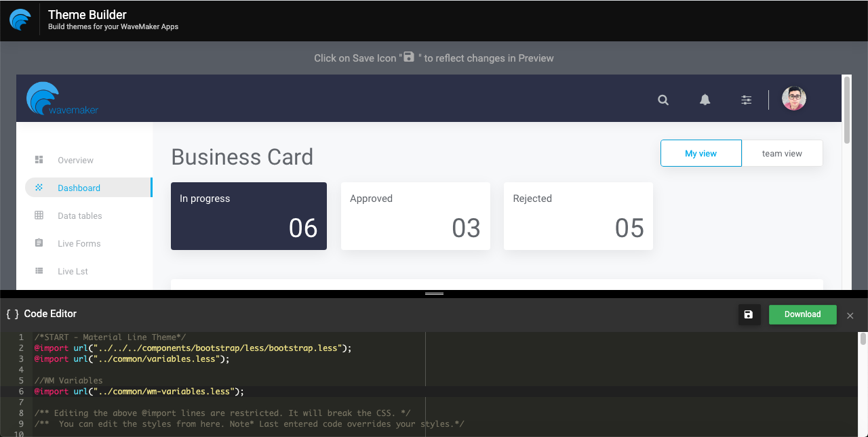Image resolution: width=868 pixels, height=437 pixels.
Task: Open the settings sliders icon in navbar
Action: coord(746,100)
